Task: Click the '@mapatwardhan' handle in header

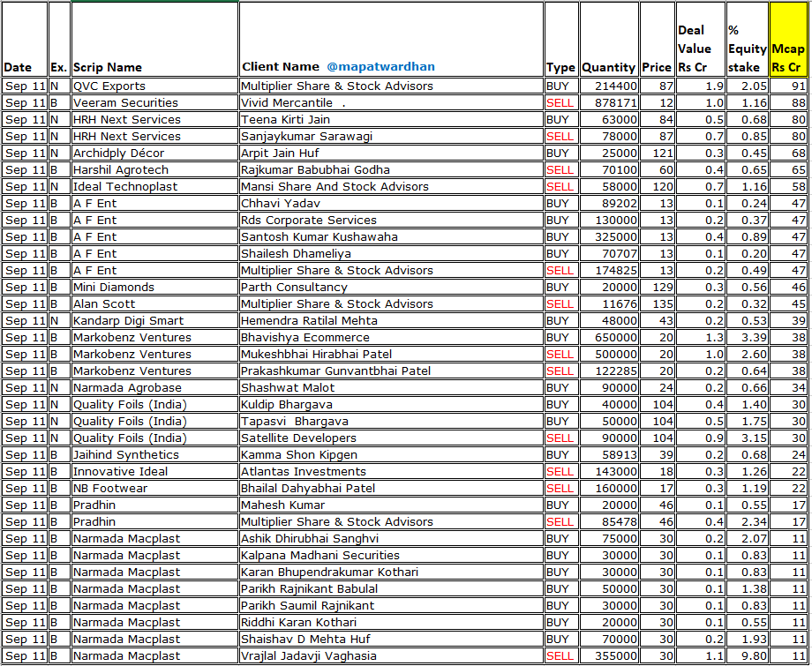Action: [380, 67]
